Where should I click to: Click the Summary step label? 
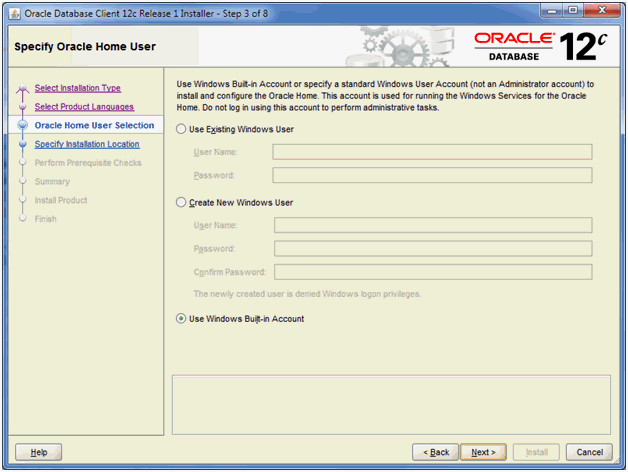[52, 182]
